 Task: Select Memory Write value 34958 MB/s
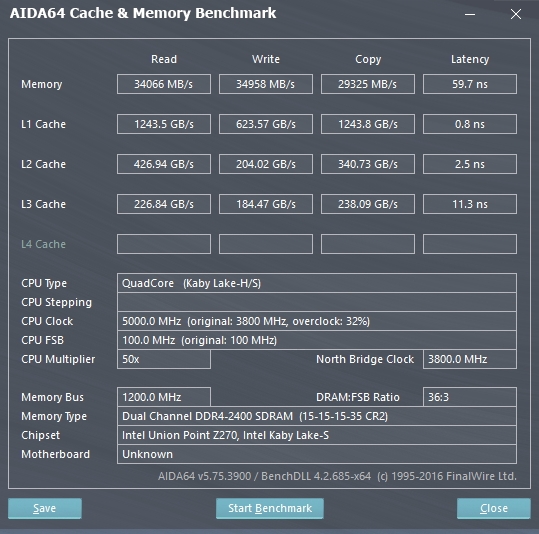tap(266, 84)
